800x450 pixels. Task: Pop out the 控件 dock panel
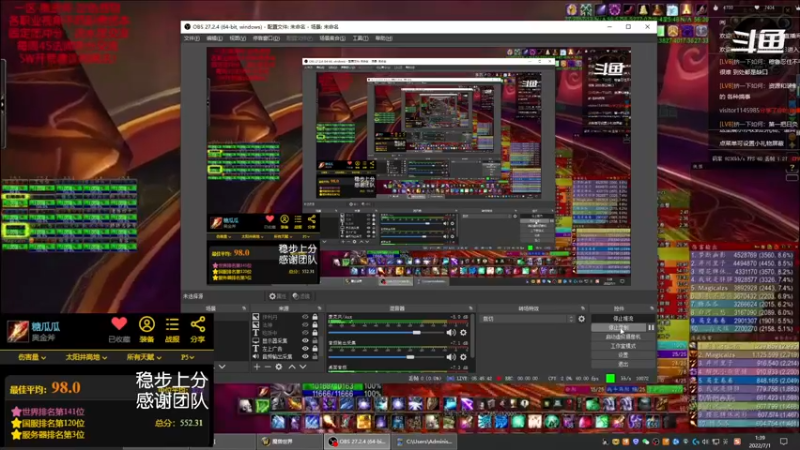tap(652, 308)
